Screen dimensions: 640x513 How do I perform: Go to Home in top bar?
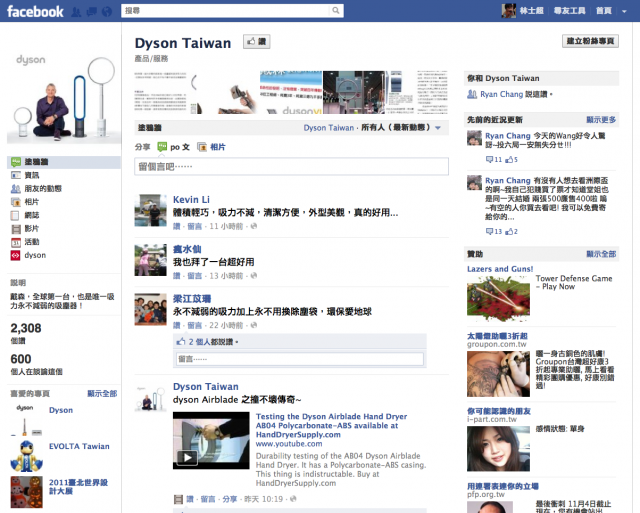604,11
